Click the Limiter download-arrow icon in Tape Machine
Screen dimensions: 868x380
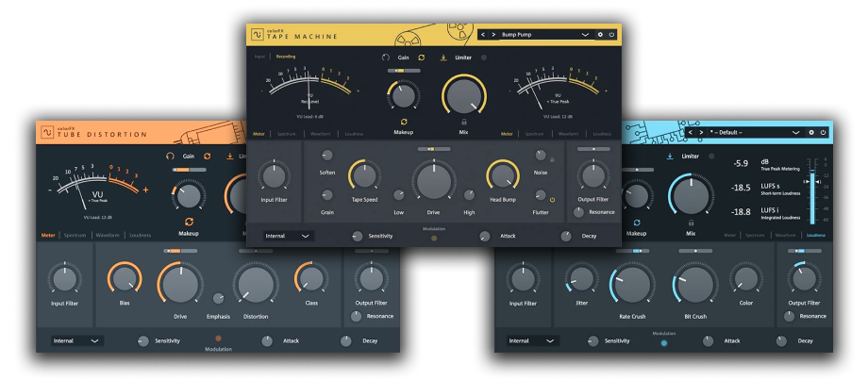pos(443,57)
